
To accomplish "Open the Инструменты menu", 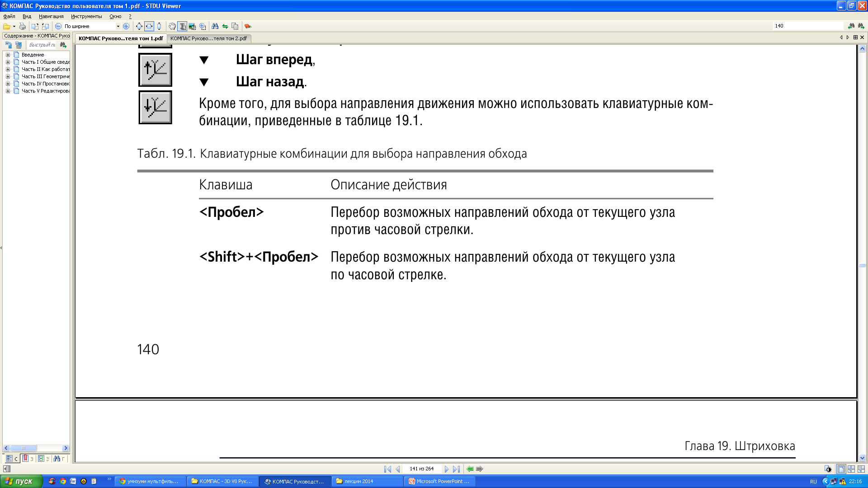I will tap(86, 16).
